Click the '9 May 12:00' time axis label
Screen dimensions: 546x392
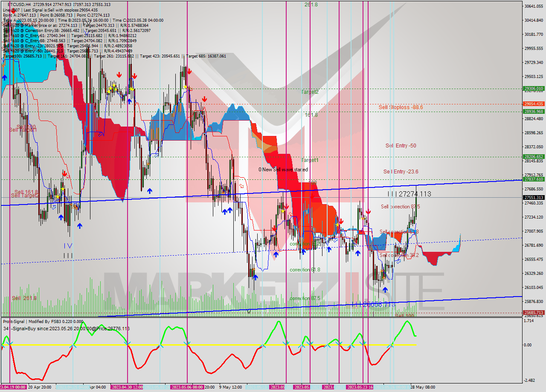[x=230, y=387]
